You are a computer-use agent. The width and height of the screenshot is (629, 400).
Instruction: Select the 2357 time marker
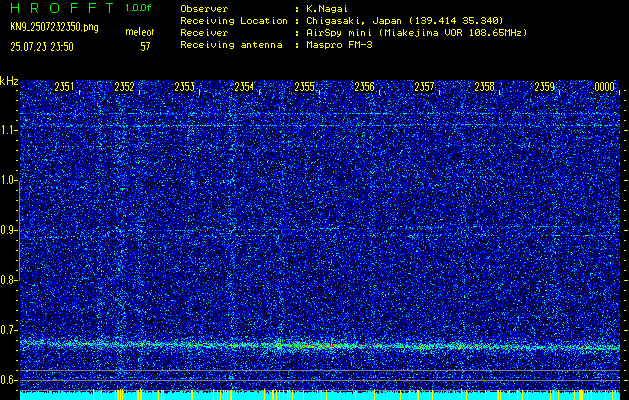424,87
